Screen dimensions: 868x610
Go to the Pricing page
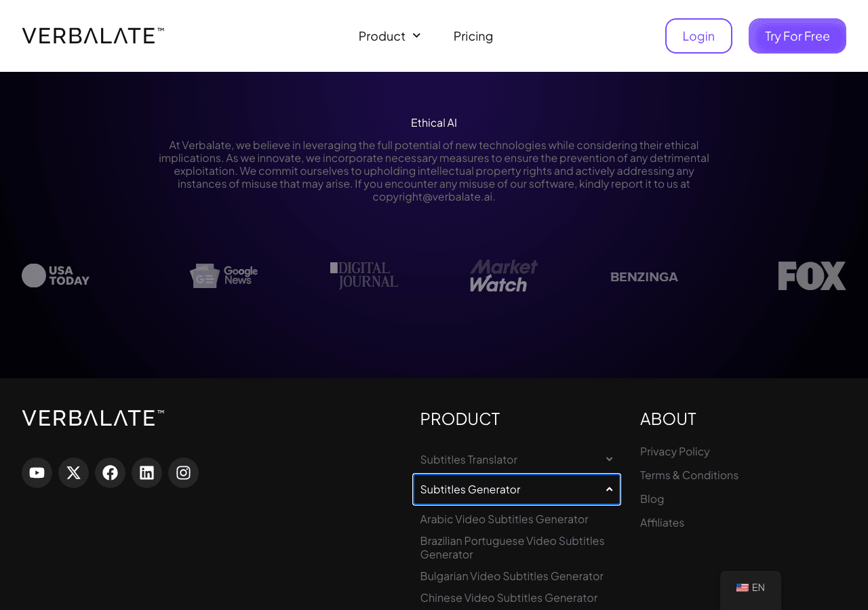473,36
